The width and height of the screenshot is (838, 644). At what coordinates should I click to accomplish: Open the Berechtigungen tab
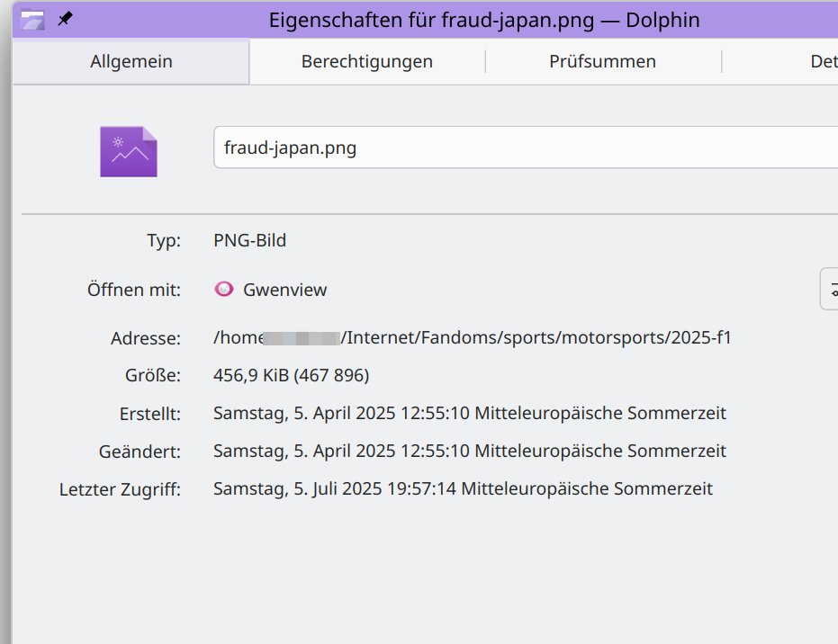367,61
